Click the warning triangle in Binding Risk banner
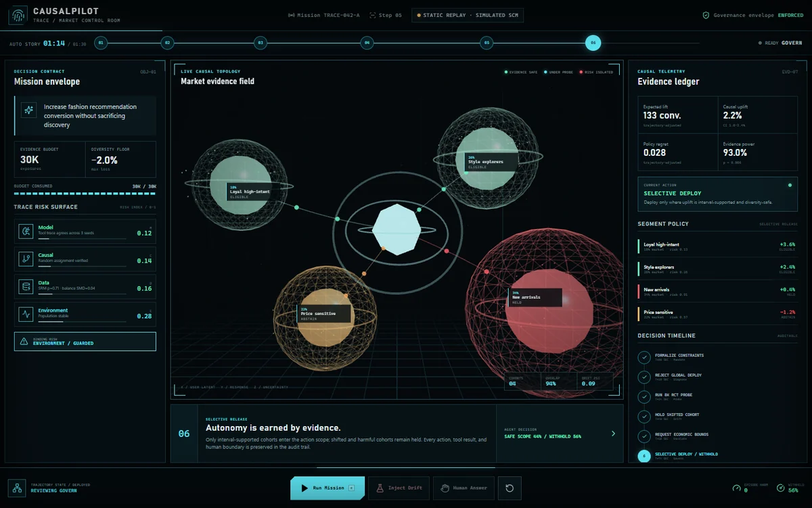Screen dimensions: 812x508 (24, 341)
